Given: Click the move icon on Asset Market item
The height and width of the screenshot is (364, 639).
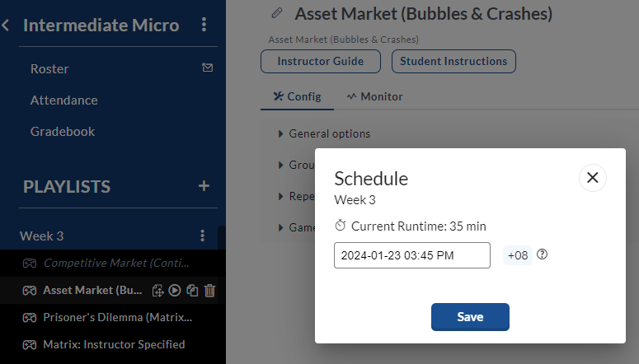Looking at the screenshot, I should (157, 291).
